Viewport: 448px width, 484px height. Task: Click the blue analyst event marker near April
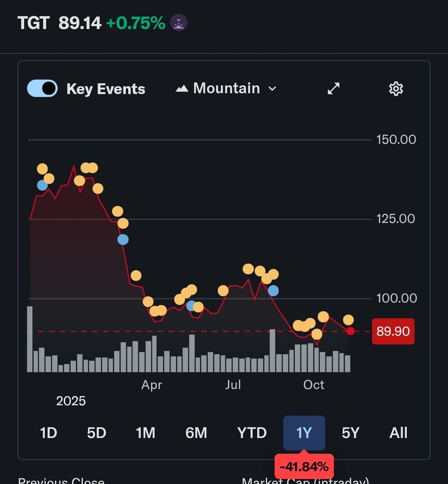pos(124,239)
